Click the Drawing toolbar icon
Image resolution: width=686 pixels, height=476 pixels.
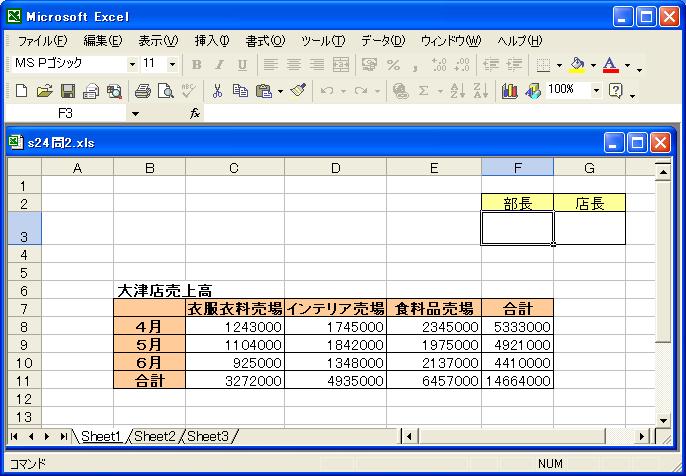(x=532, y=91)
